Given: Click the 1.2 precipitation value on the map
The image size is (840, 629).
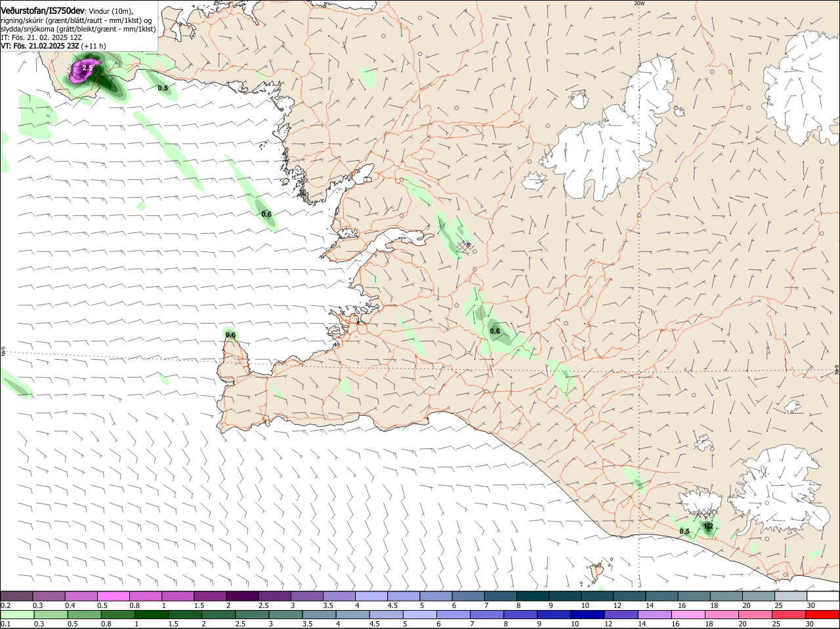Looking at the screenshot, I should click(708, 526).
